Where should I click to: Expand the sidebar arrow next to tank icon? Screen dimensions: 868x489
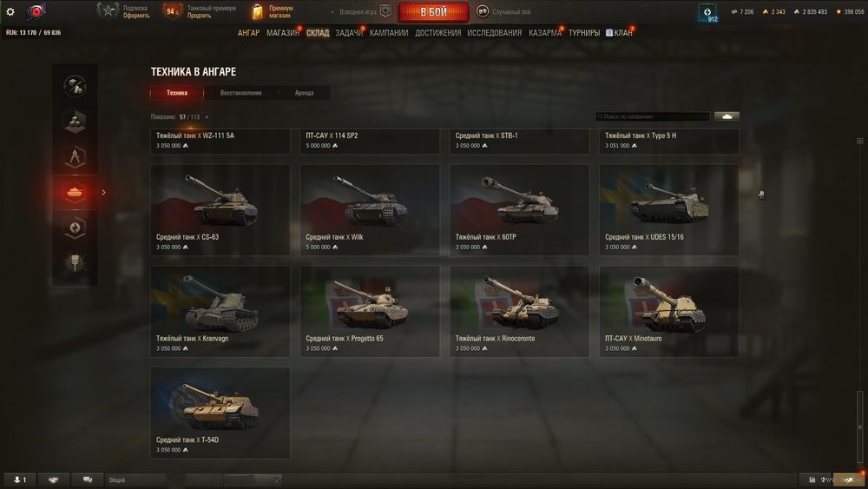tap(103, 192)
